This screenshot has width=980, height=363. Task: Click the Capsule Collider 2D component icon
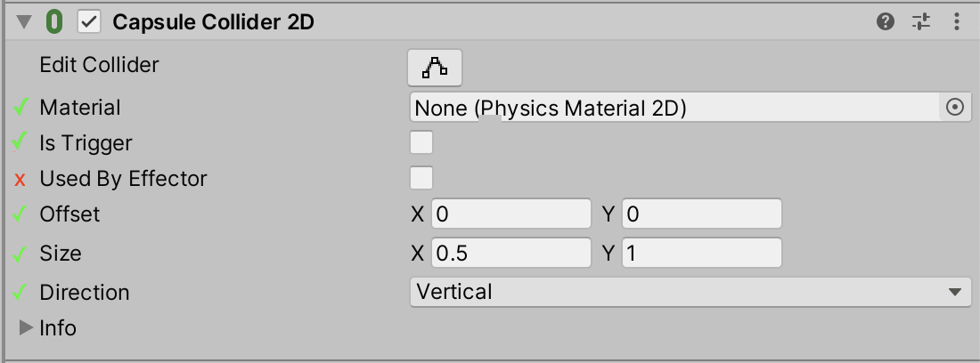pyautogui.click(x=53, y=22)
